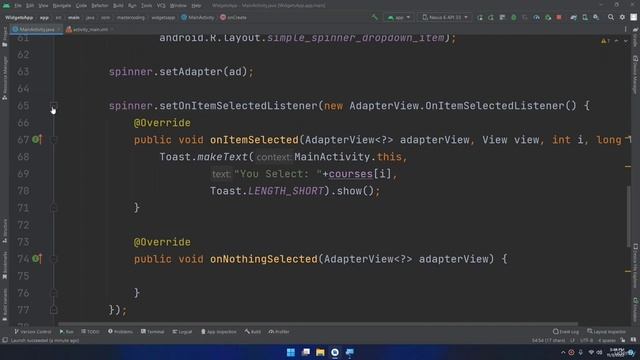
Task: Click the red Stop app icon
Action: coord(559,18)
